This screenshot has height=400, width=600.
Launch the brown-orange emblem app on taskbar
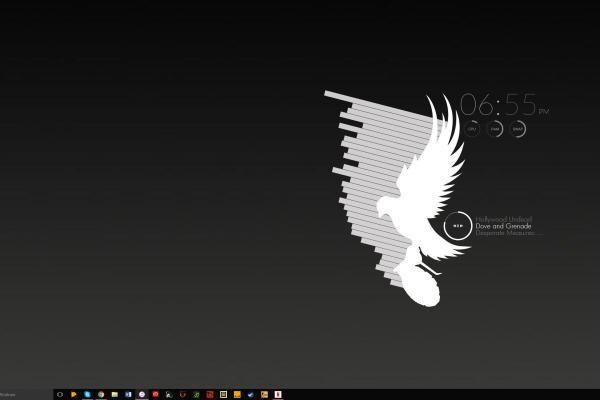[183, 394]
